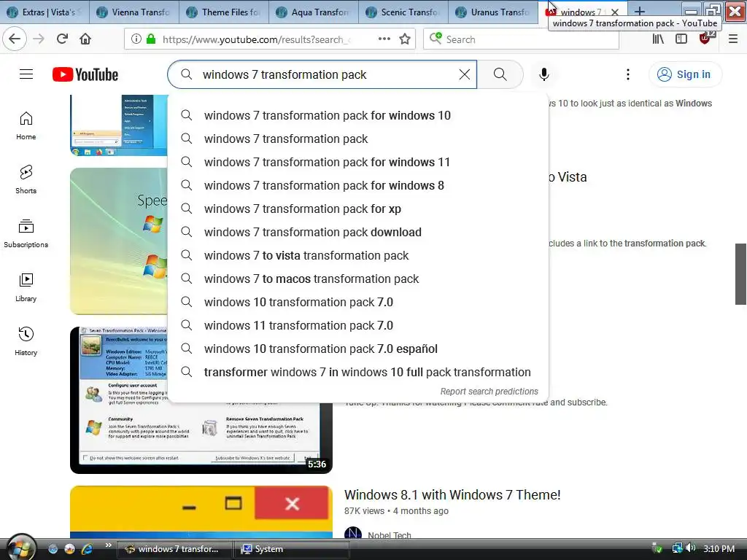This screenshot has width=747, height=560.
Task: Open YouTube guide hamburger menu
Action: coord(26,74)
